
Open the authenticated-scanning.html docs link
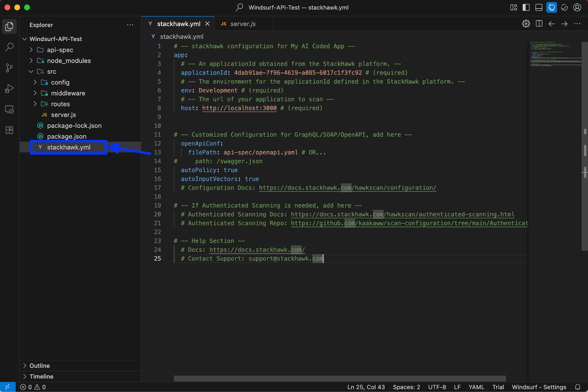click(x=403, y=214)
